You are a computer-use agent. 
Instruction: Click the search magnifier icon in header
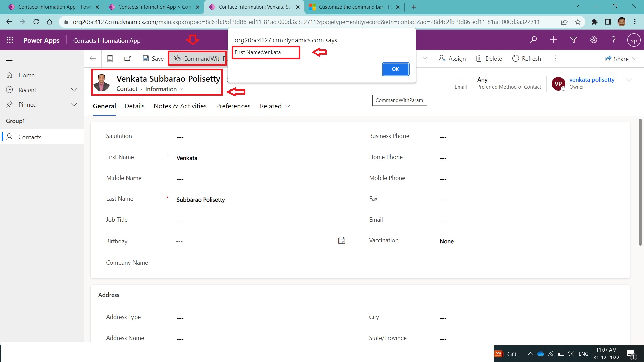pos(533,40)
